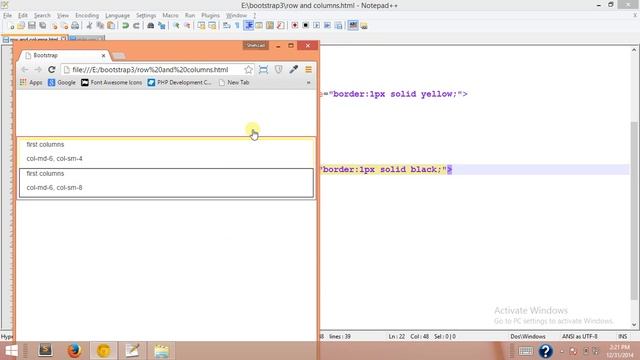Click window resizer extension icon in Chrome
640x360 pixels.
point(263,70)
